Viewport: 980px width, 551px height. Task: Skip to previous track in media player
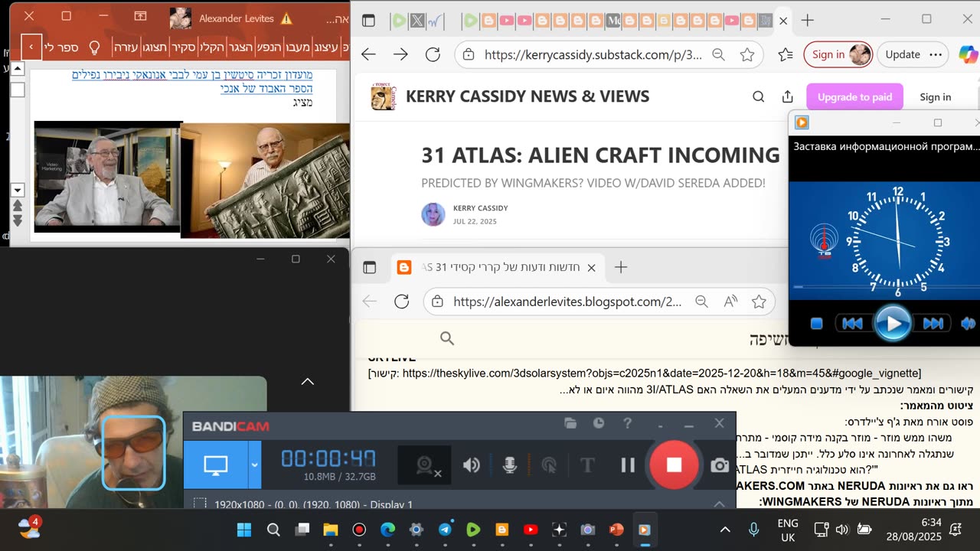pyautogui.click(x=851, y=324)
